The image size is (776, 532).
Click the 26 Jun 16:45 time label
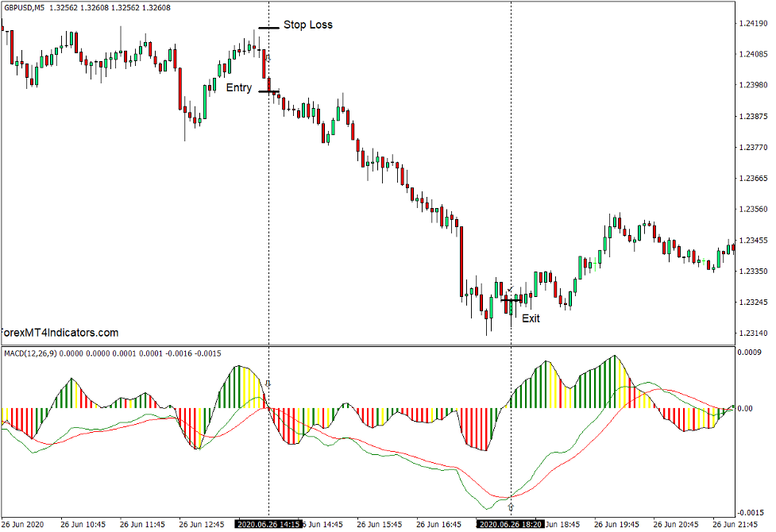click(x=439, y=524)
